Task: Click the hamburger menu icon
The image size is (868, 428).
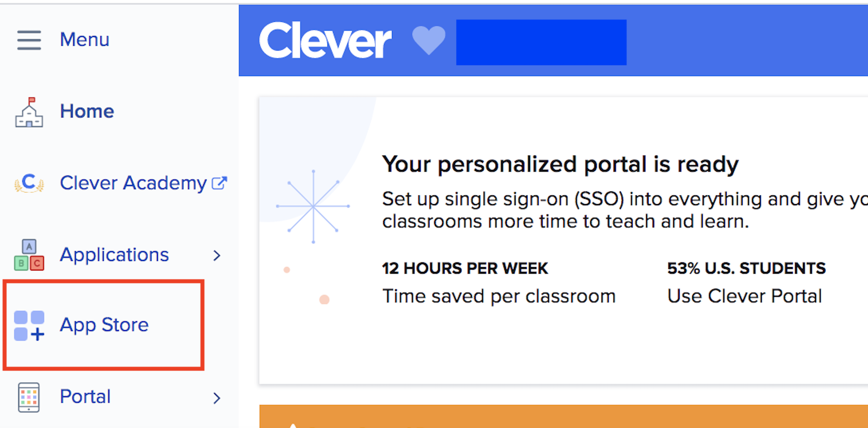Action: (29, 40)
